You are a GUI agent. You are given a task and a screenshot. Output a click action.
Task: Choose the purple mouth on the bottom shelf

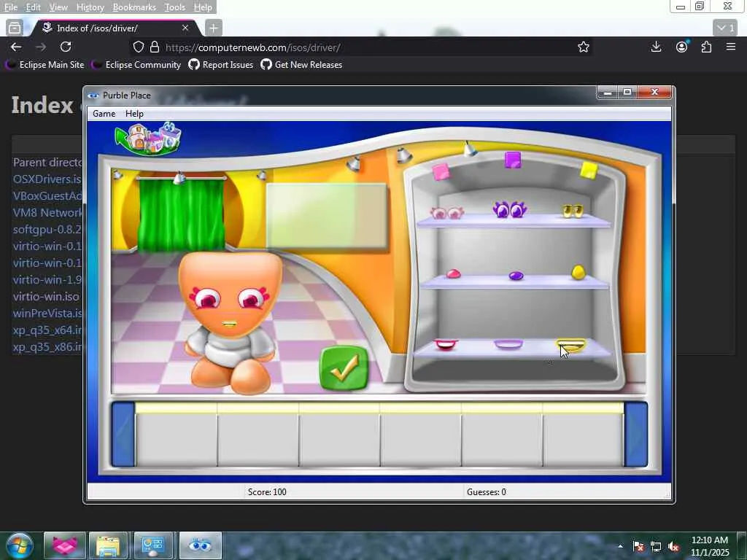(x=508, y=344)
